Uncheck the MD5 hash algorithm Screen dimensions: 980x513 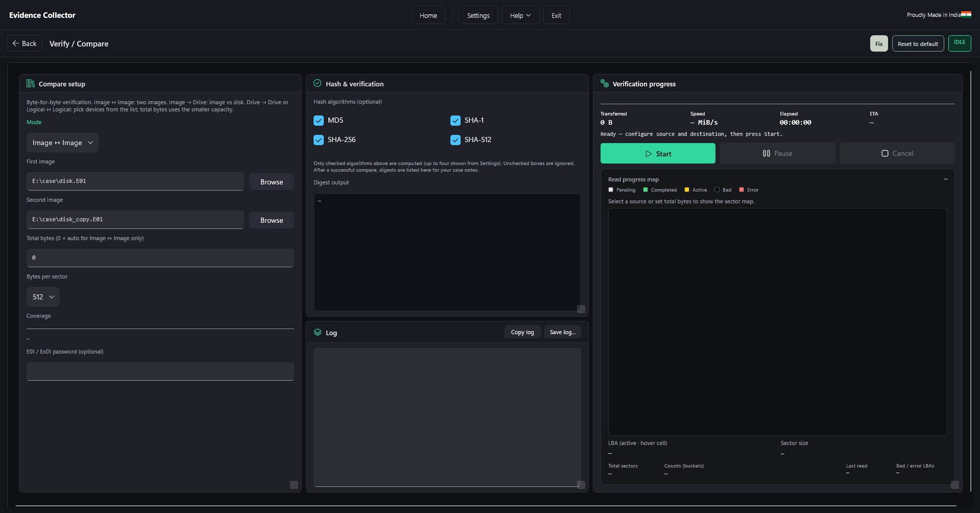[319, 121]
